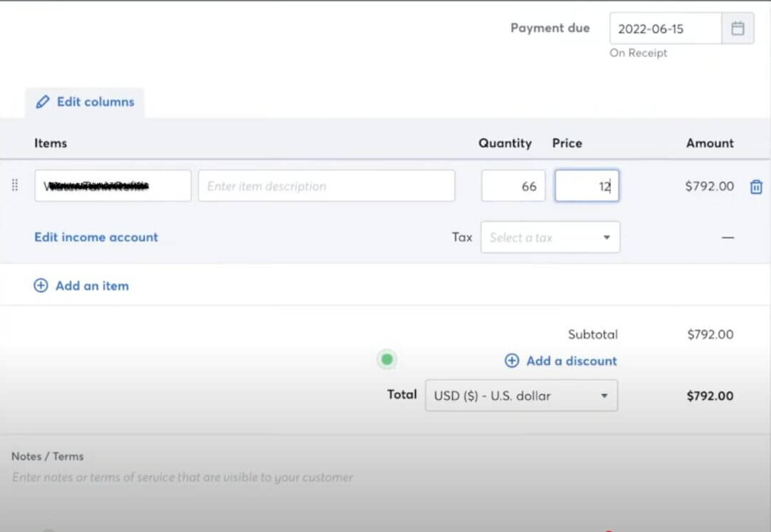Click the dropdown arrow on the currency selector
The width and height of the screenshot is (771, 532).
tap(604, 395)
